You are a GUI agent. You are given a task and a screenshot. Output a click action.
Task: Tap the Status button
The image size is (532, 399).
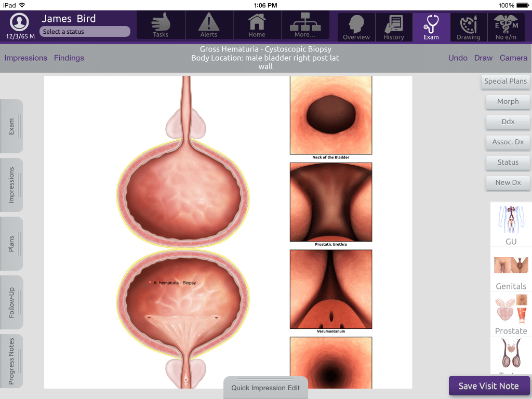pos(508,163)
